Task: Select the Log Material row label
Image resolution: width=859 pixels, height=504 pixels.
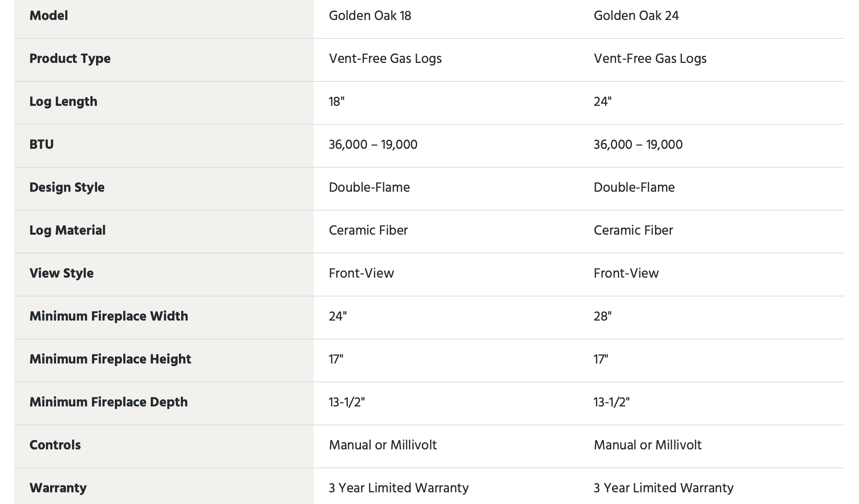Action: coord(67,231)
